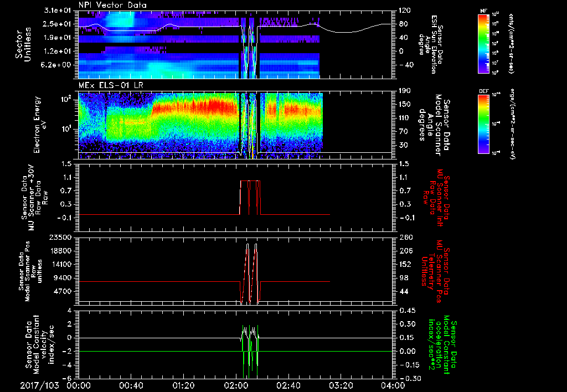This screenshot has width=567, height=392.
Task: Click the red flat line in scanner position panel
Action: pyautogui.click(x=155, y=282)
